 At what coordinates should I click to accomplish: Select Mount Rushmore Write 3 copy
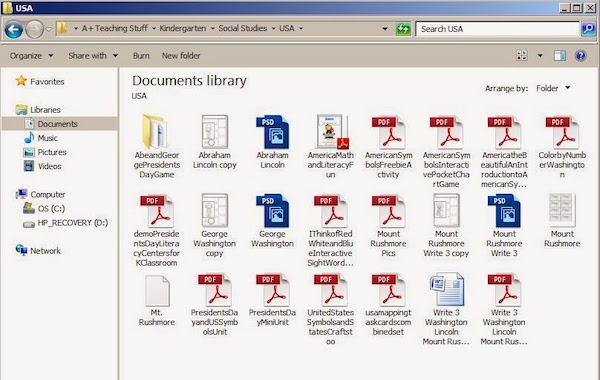[446, 225]
